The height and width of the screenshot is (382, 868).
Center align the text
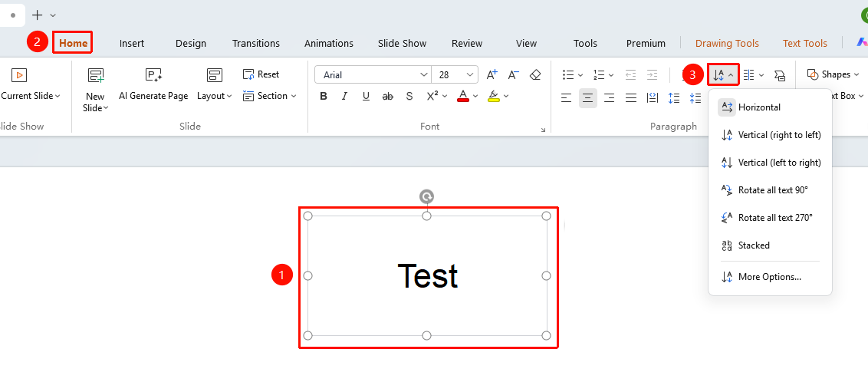coord(588,98)
